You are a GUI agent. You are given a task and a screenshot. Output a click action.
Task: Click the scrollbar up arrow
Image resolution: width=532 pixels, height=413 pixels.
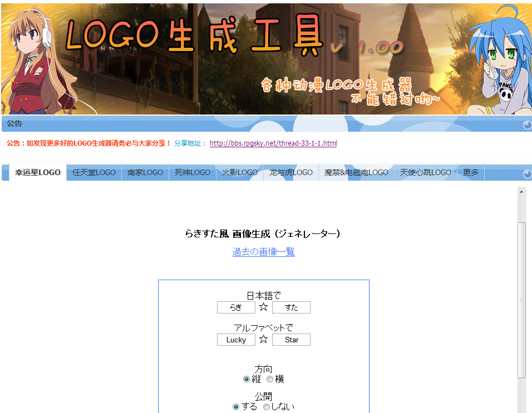point(521,192)
